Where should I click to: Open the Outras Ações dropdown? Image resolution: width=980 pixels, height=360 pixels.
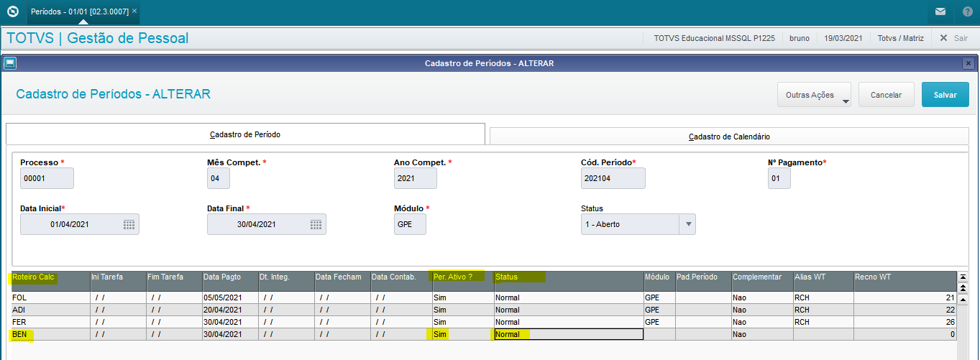point(815,95)
